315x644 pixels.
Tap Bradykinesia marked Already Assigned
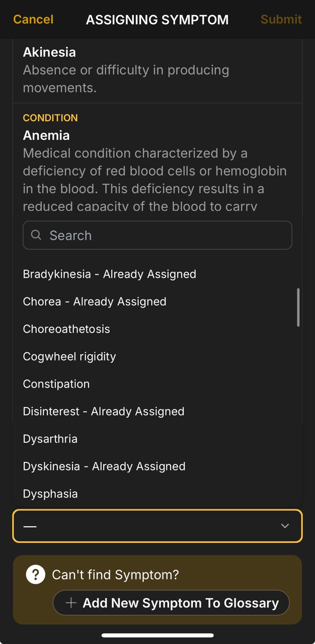click(x=109, y=274)
